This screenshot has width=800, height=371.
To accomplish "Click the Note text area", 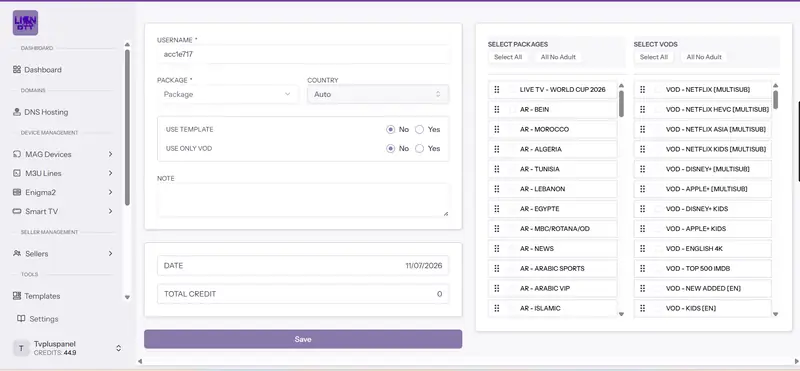I will click(303, 201).
